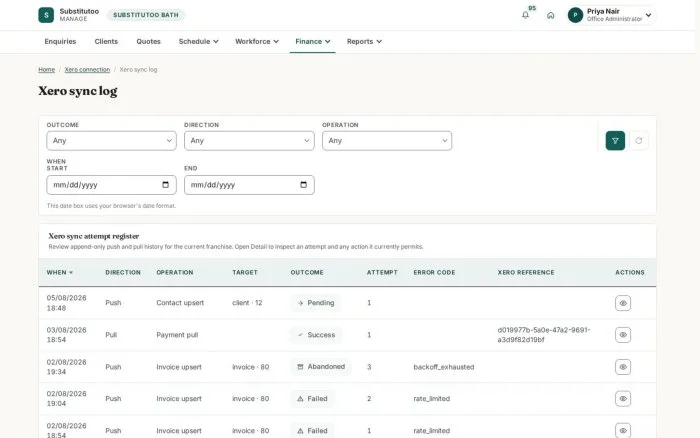Click the Error Code column header
This screenshot has height=438, width=700.
click(x=434, y=272)
